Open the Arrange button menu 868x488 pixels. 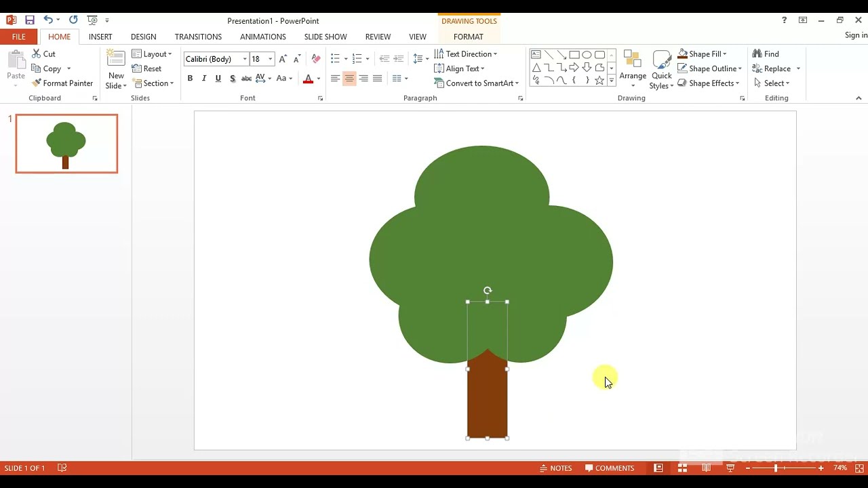click(633, 69)
